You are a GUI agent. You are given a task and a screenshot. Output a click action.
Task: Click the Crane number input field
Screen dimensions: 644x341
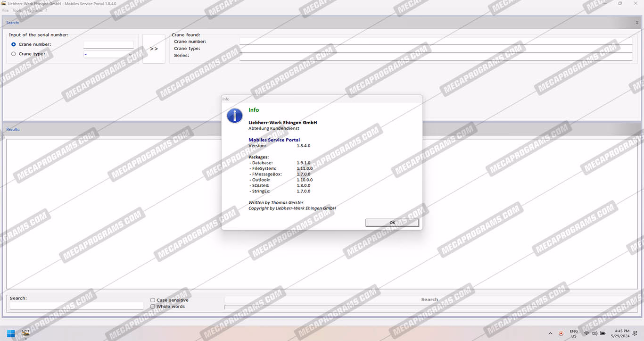(108, 45)
